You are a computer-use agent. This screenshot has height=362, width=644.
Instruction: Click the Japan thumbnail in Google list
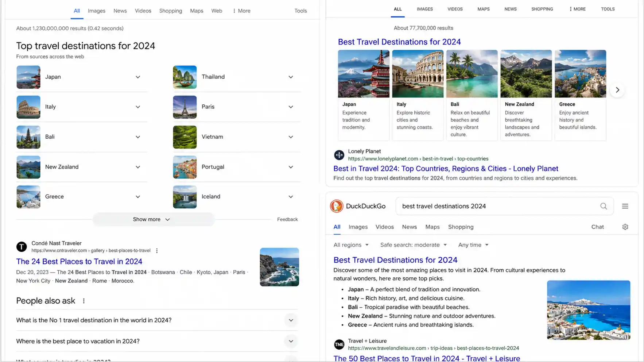coord(28,77)
